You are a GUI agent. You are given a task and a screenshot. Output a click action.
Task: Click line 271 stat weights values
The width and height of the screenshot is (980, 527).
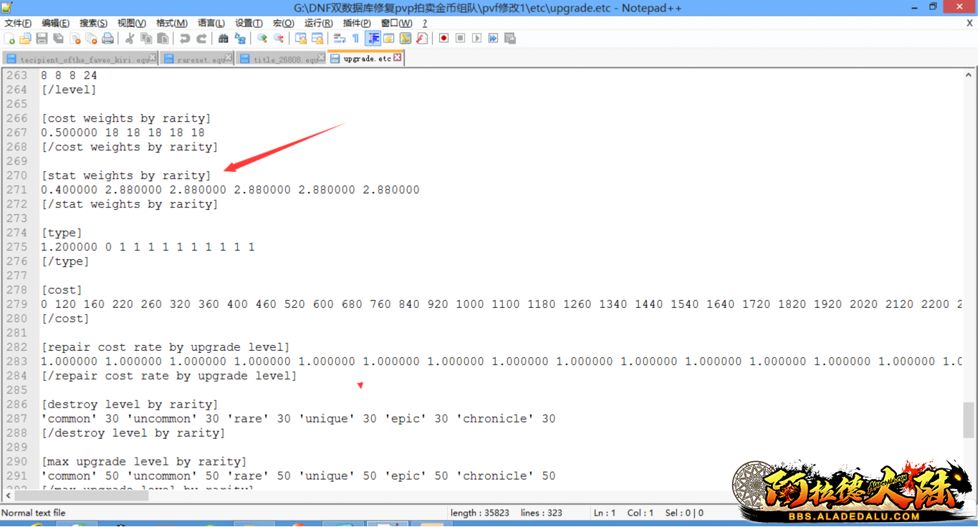point(230,190)
